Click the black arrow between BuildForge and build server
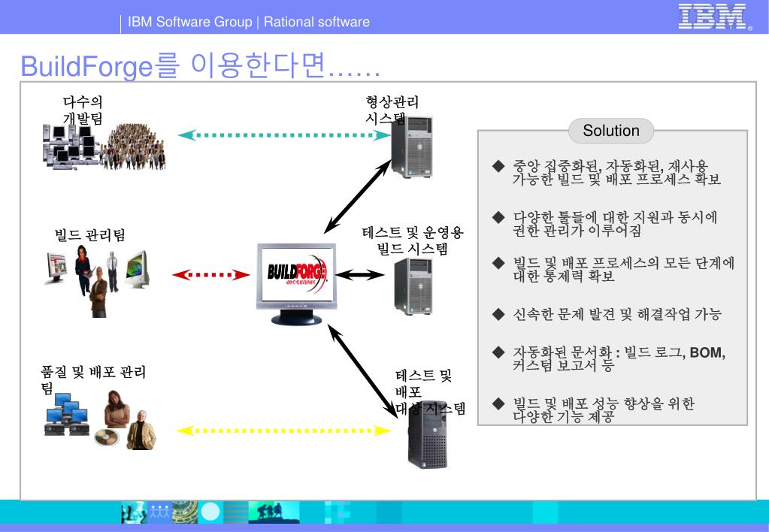This screenshot has height=532, width=769. coord(359,274)
